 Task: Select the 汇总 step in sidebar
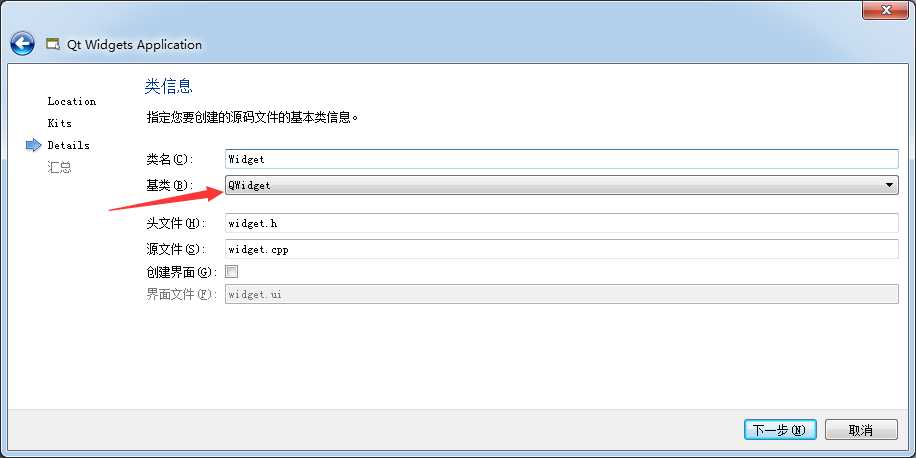click(59, 168)
